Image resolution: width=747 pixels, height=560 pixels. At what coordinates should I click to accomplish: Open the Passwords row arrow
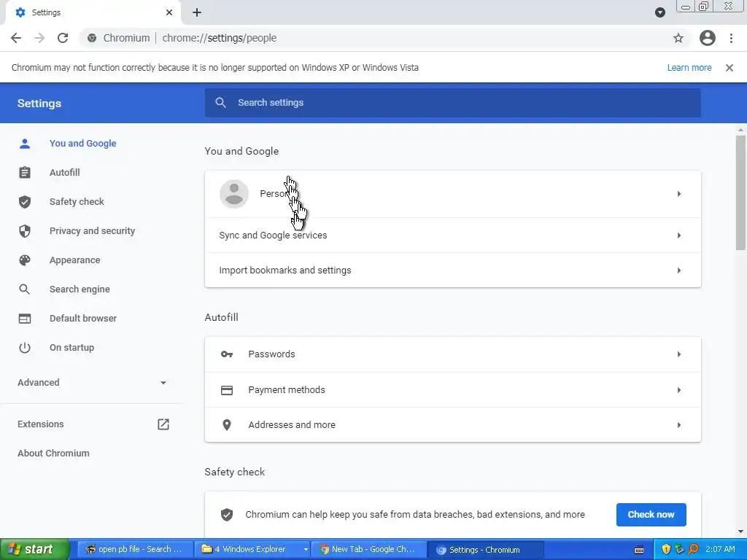point(679,354)
